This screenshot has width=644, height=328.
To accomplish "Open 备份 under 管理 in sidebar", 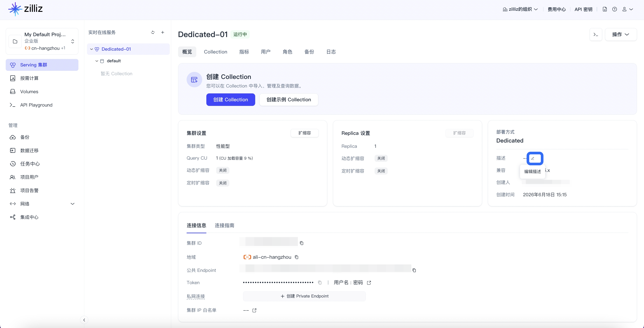I will point(42,137).
